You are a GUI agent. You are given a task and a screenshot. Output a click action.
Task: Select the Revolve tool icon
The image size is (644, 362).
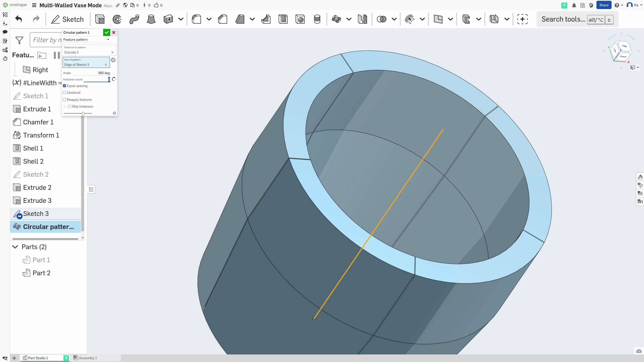[x=117, y=19]
